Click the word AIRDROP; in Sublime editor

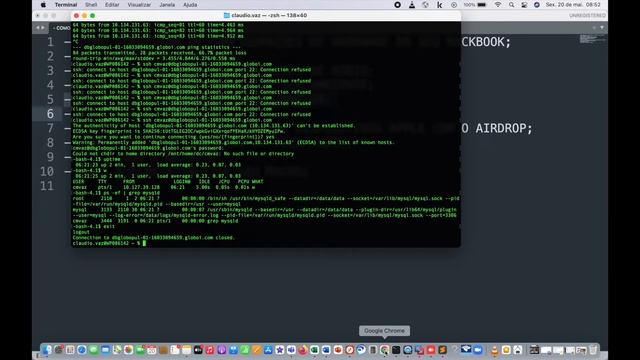tap(504, 128)
